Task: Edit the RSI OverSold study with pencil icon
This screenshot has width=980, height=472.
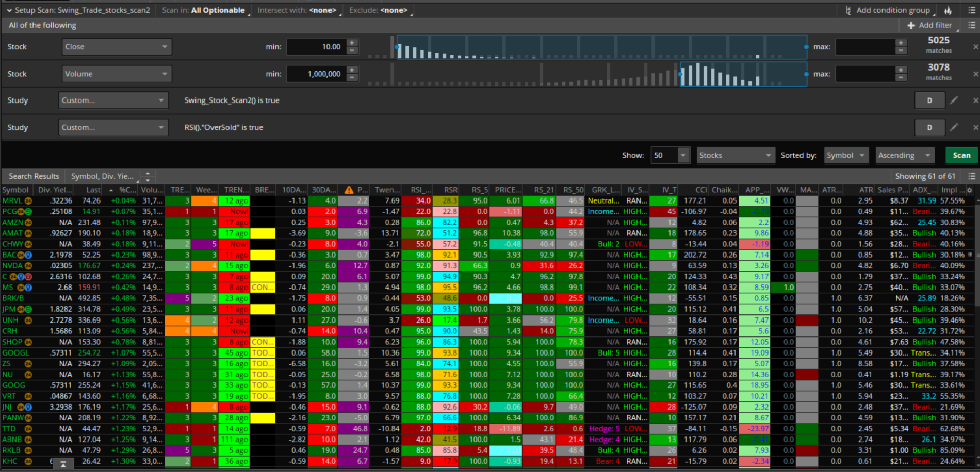Action: coord(954,127)
